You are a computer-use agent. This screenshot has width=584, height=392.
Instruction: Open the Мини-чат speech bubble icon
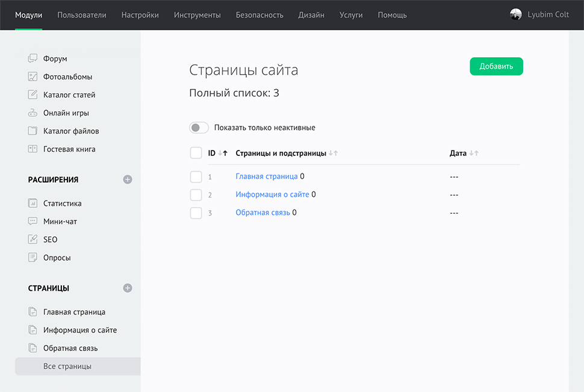pyautogui.click(x=33, y=222)
